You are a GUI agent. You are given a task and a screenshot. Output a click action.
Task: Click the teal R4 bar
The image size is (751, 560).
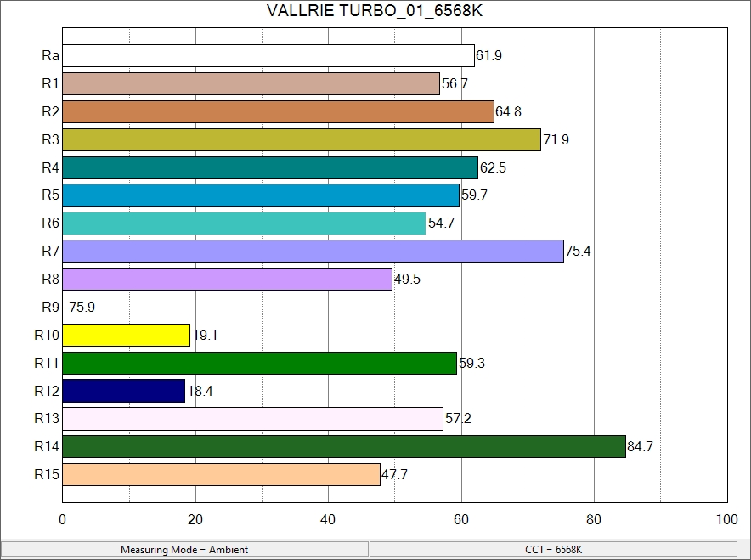click(270, 168)
